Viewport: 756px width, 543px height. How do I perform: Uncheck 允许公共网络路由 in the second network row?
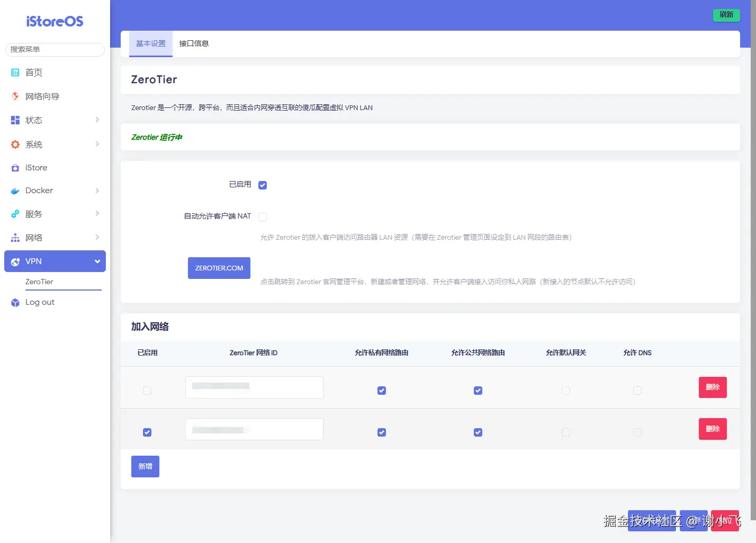pos(478,432)
